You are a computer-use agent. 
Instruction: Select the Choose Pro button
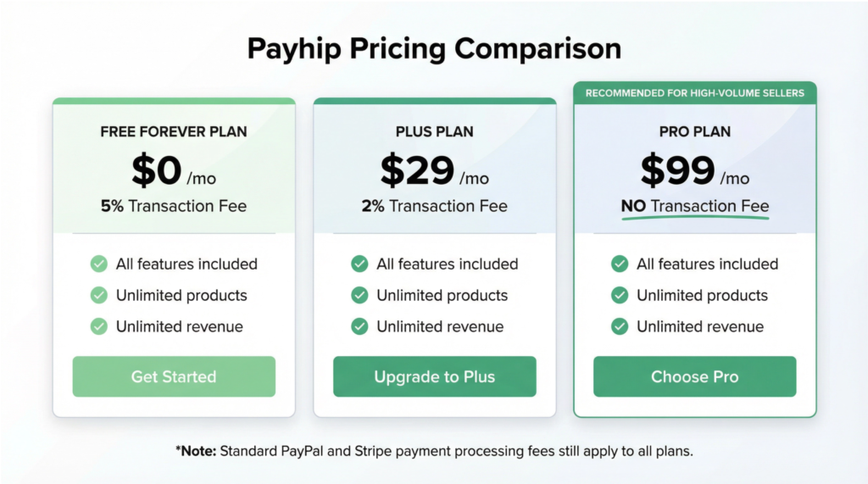click(694, 376)
